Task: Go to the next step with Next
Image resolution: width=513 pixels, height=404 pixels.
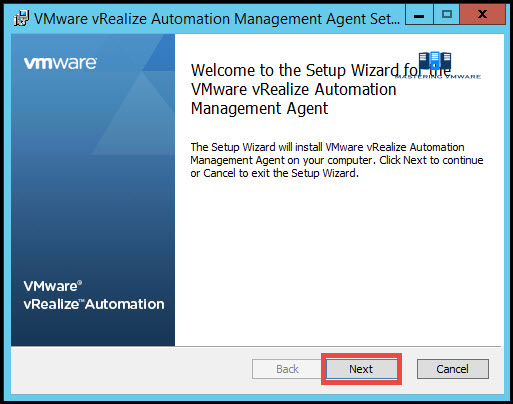Action: click(361, 369)
